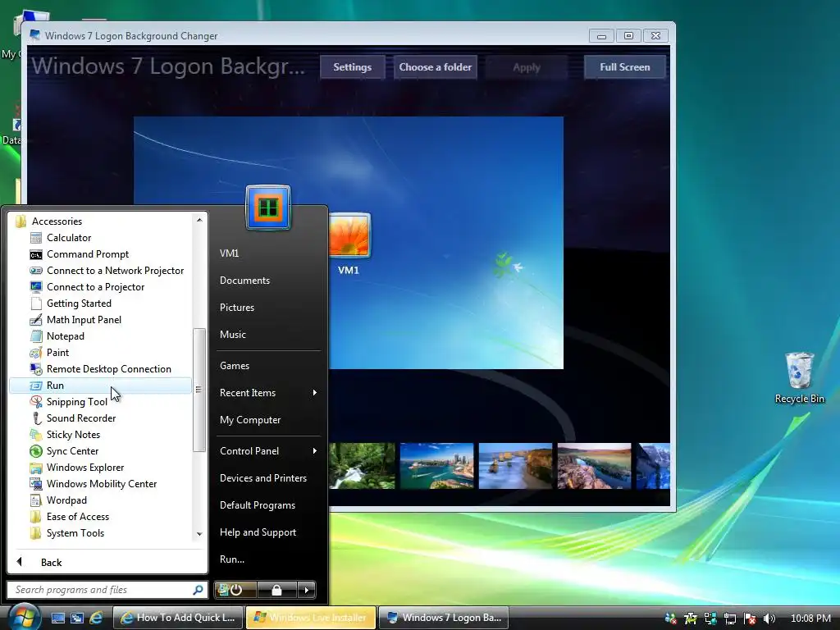Switch to How To Add Quick L... taskbar window
The width and height of the screenshot is (840, 630).
coord(178,618)
